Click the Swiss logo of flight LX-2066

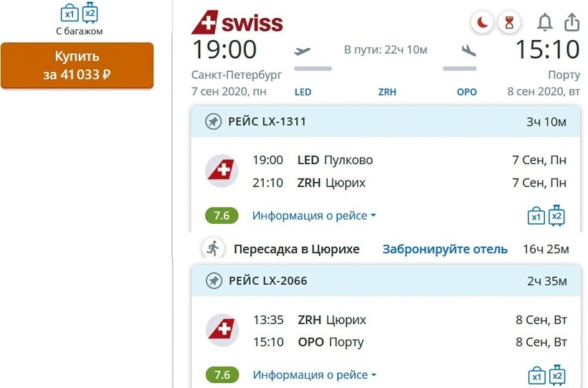(x=222, y=328)
